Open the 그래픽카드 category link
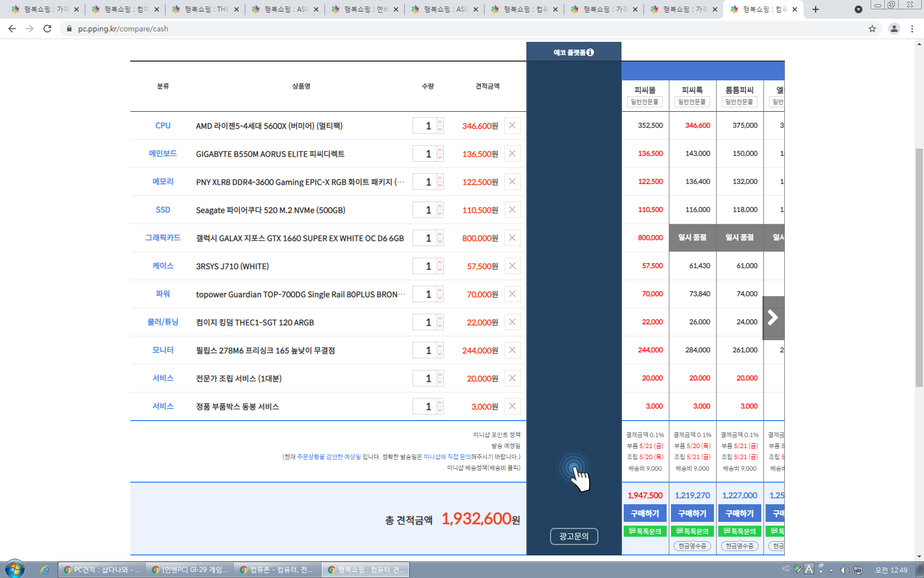The image size is (924, 578). [x=163, y=238]
